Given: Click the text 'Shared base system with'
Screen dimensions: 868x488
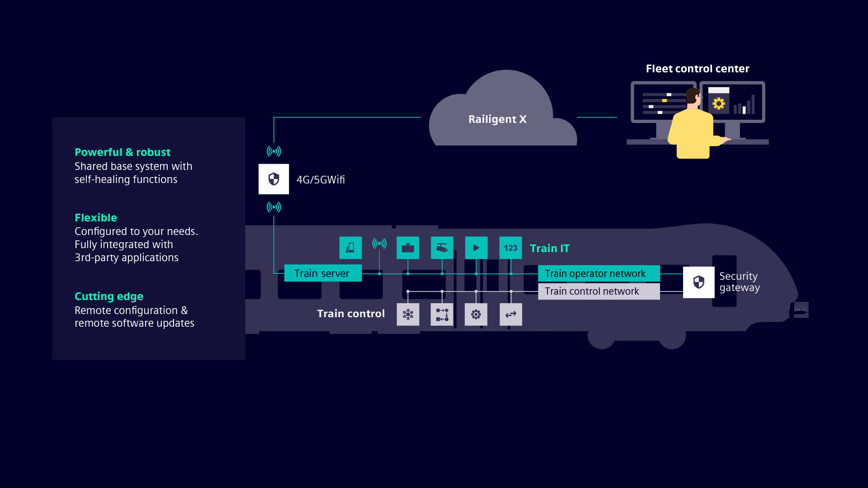Looking at the screenshot, I should tap(133, 166).
